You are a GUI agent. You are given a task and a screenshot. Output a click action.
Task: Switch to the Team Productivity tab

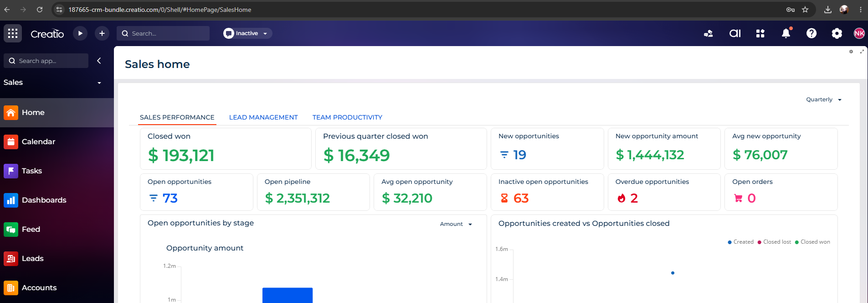tap(347, 117)
